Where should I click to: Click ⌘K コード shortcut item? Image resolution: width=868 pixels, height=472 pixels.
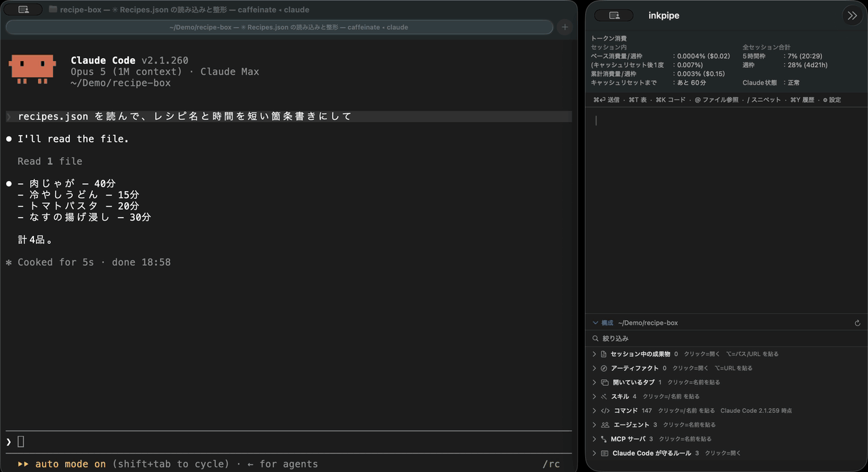(671, 100)
